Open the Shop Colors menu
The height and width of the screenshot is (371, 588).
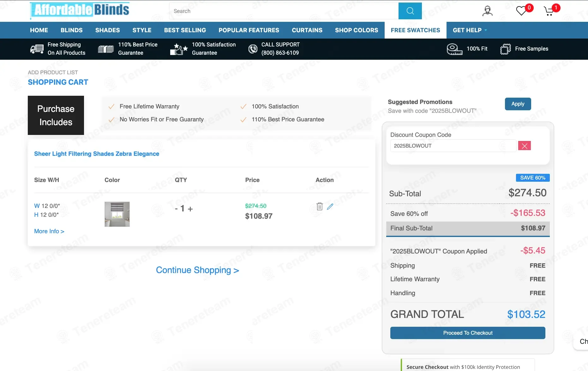357,30
